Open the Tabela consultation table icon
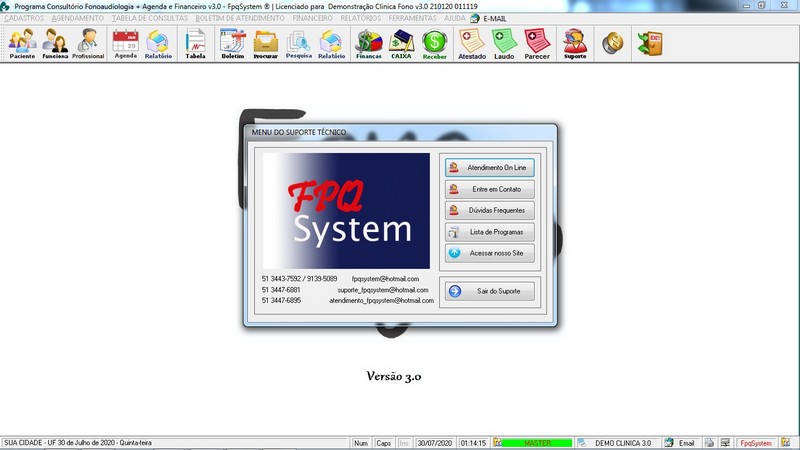The height and width of the screenshot is (450, 800). (x=195, y=44)
